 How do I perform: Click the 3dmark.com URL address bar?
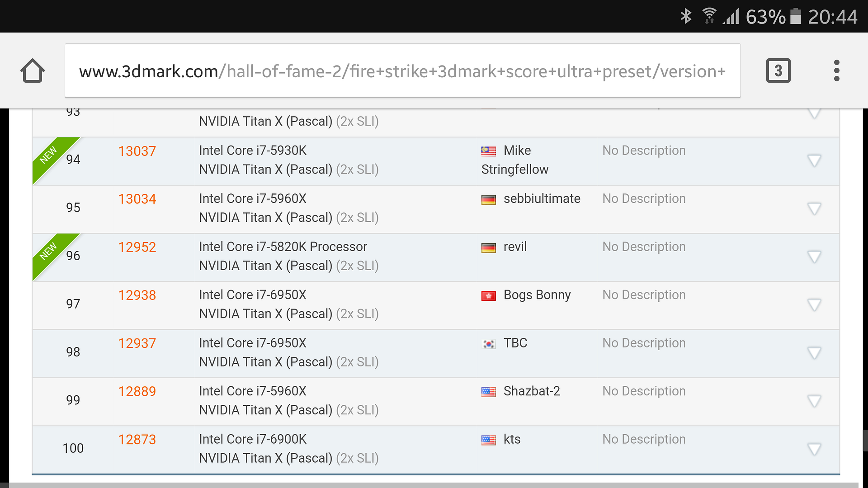click(402, 71)
